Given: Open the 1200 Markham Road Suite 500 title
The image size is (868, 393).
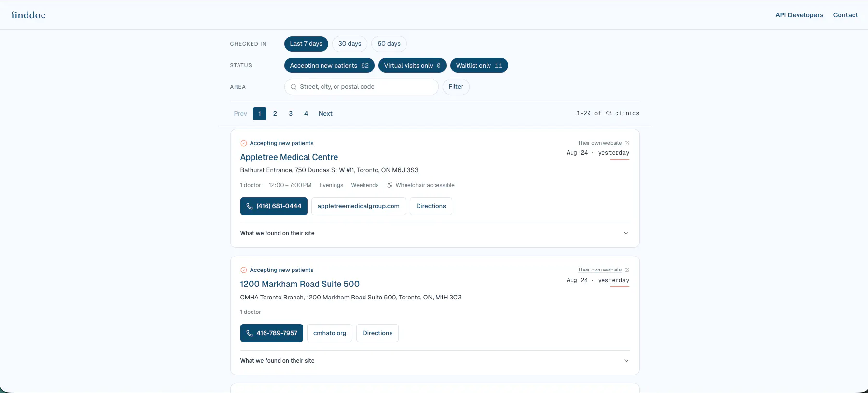Looking at the screenshot, I should tap(300, 284).
